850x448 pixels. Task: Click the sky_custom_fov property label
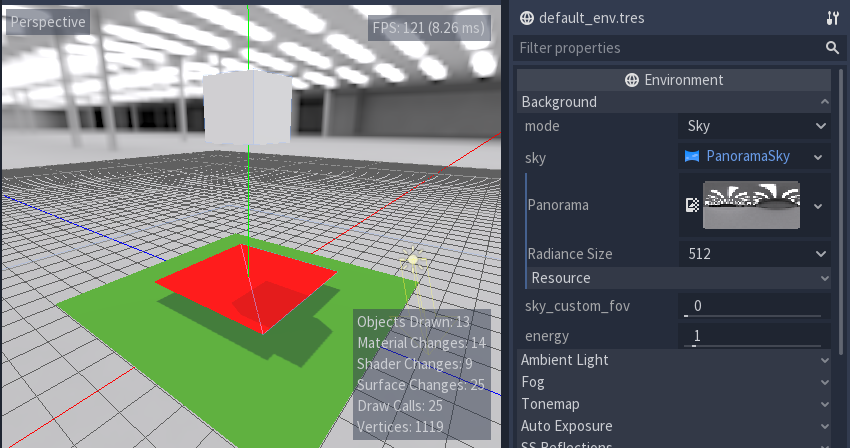577,306
